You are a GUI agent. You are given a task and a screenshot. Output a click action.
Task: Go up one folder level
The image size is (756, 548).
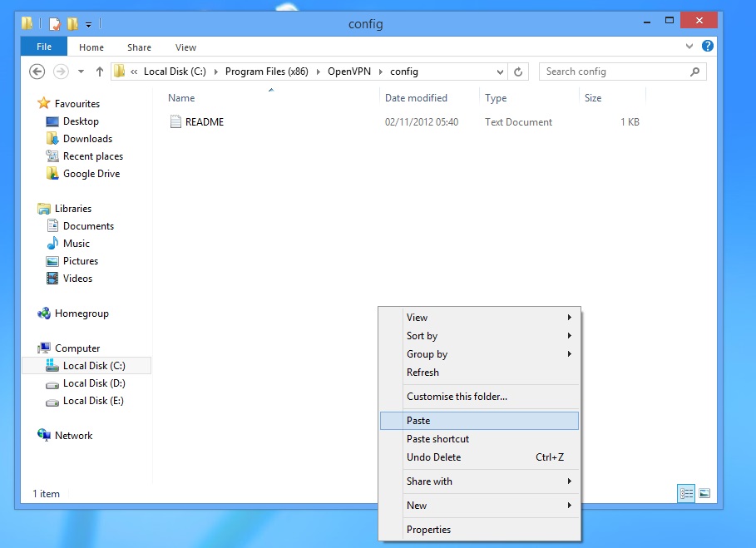(99, 72)
